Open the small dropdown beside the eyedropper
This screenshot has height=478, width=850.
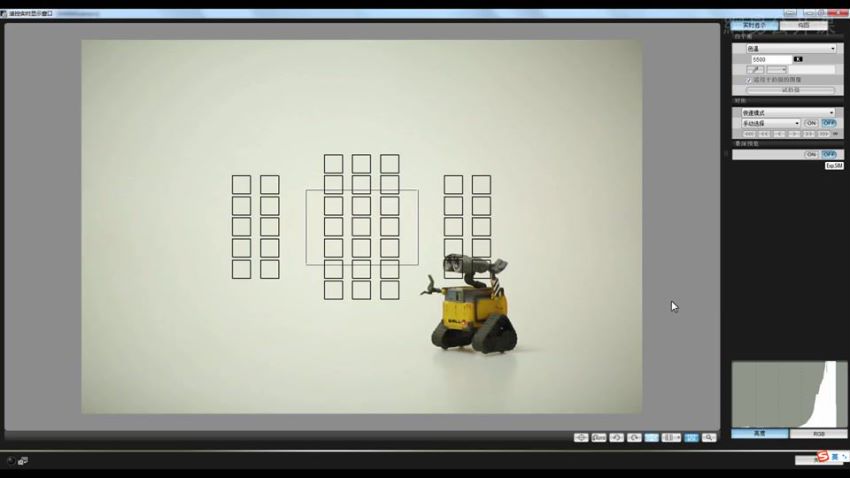pos(776,70)
